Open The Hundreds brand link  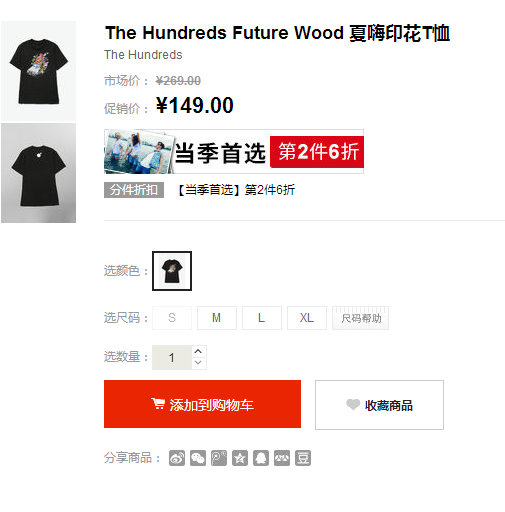pyautogui.click(x=143, y=55)
